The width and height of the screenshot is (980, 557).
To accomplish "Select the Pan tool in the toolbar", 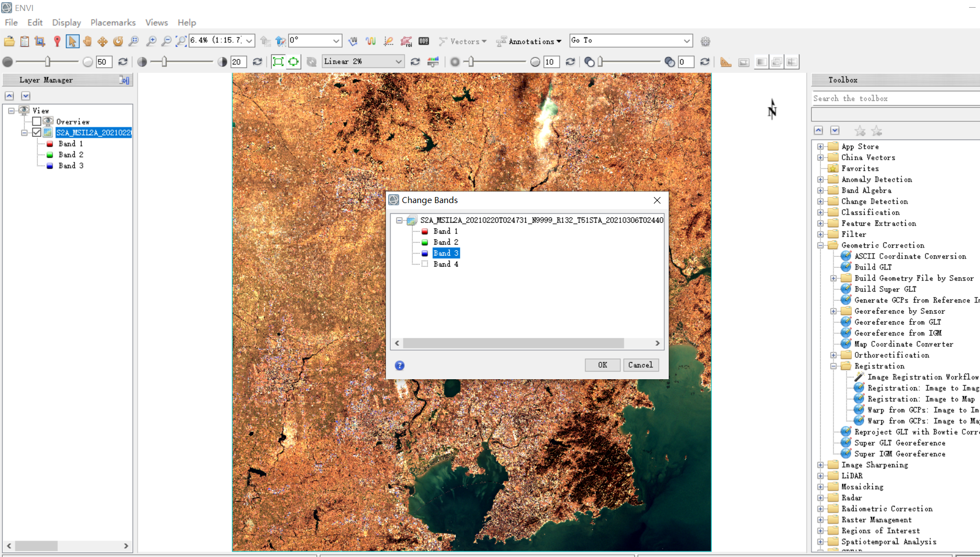I will point(87,41).
